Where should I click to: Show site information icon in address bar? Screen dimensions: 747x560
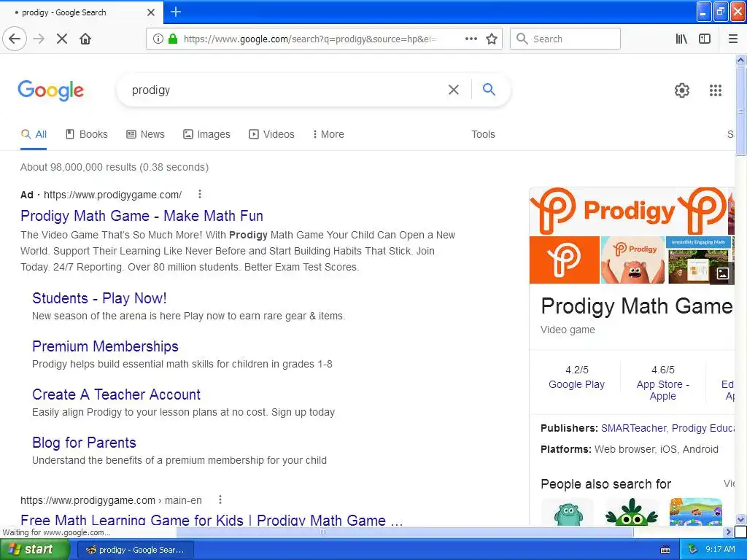click(158, 39)
